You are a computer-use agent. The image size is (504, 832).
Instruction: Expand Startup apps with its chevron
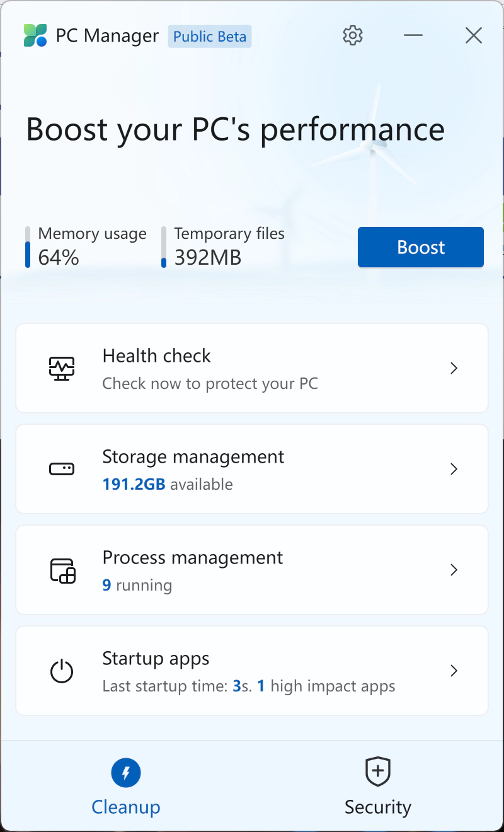[x=454, y=671]
